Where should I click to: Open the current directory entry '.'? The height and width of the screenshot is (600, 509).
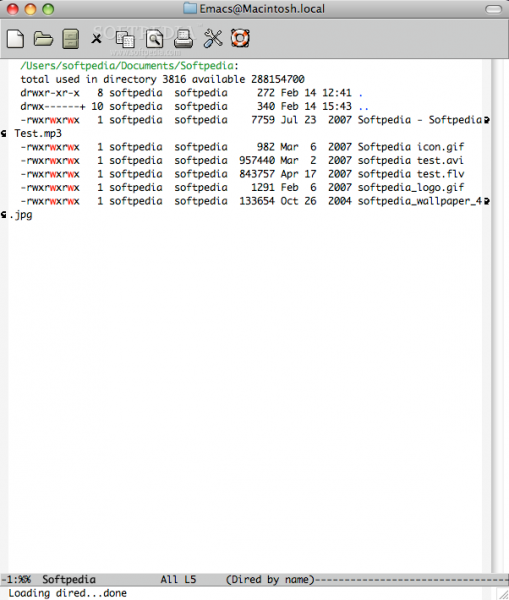click(361, 93)
